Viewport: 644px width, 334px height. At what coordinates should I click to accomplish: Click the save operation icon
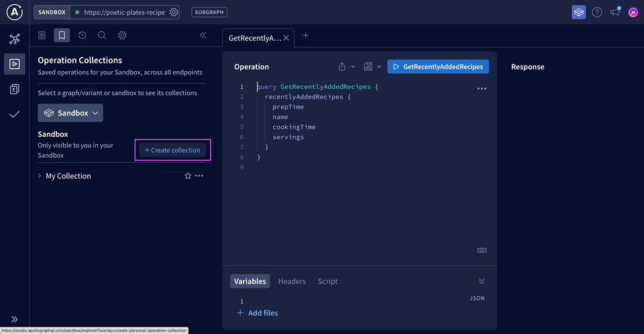point(368,66)
